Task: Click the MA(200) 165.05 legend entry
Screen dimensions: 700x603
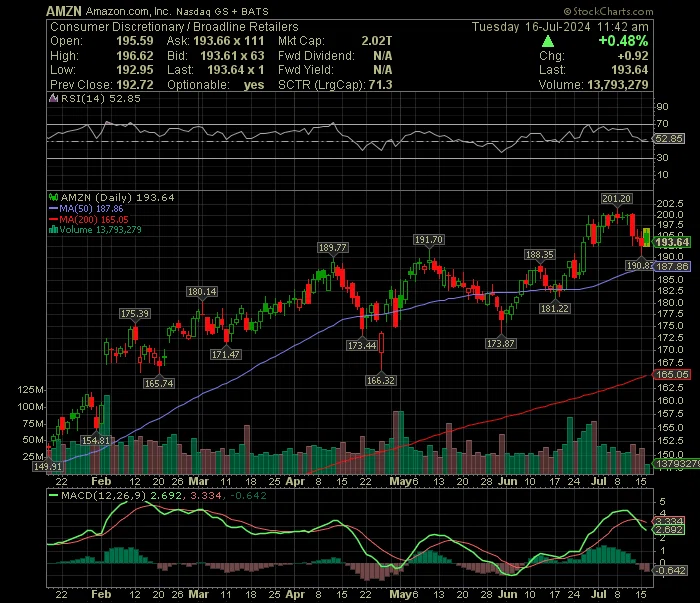Action: 88,219
